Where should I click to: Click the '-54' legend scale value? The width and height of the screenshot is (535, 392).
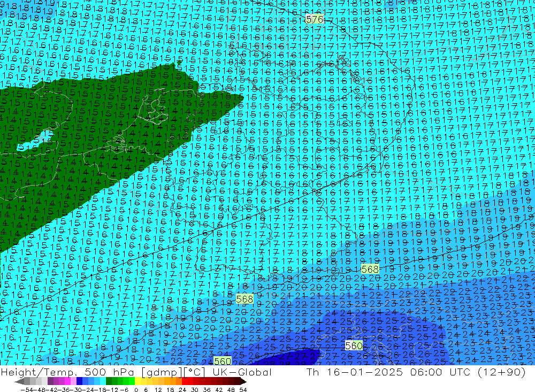(27, 390)
